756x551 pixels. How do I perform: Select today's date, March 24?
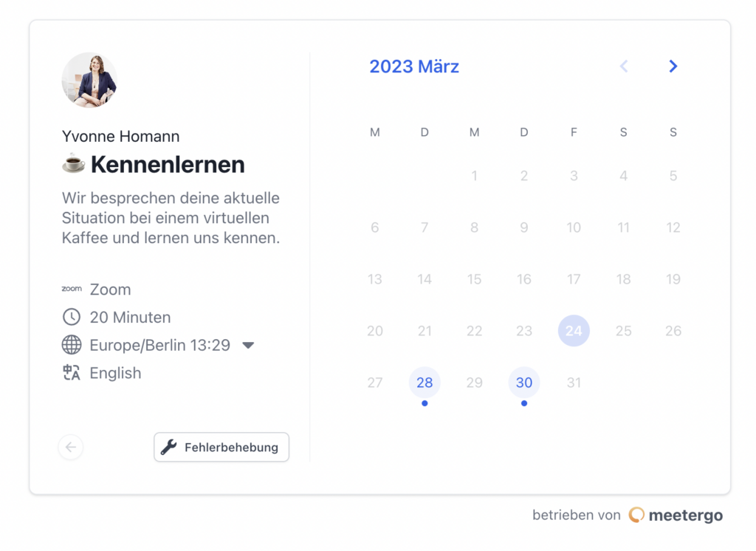pyautogui.click(x=574, y=331)
